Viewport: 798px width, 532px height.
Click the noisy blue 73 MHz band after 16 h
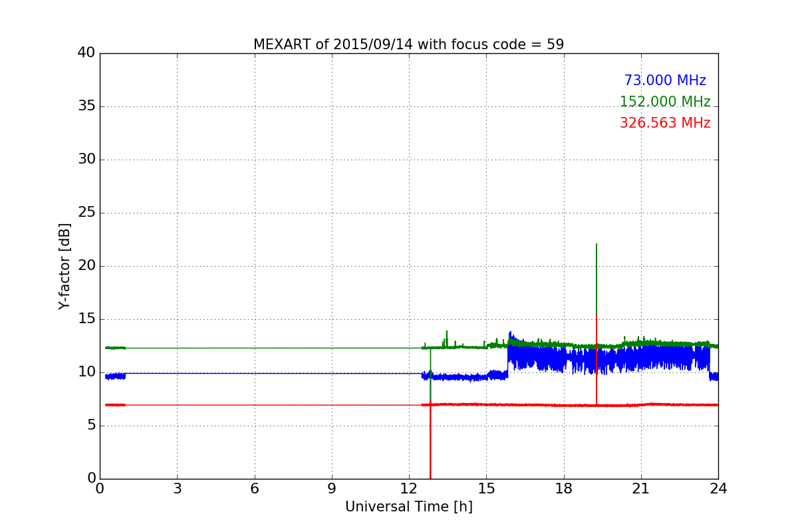coord(608,356)
